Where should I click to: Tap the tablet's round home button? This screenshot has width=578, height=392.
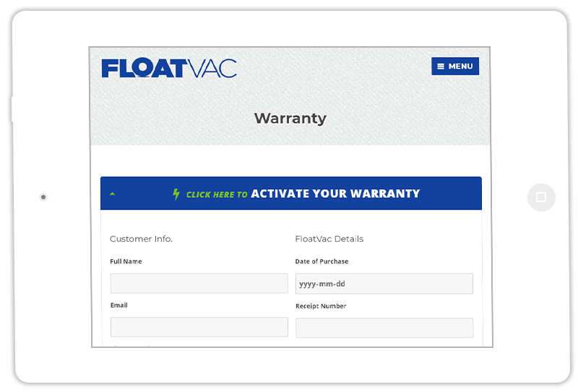(x=541, y=197)
